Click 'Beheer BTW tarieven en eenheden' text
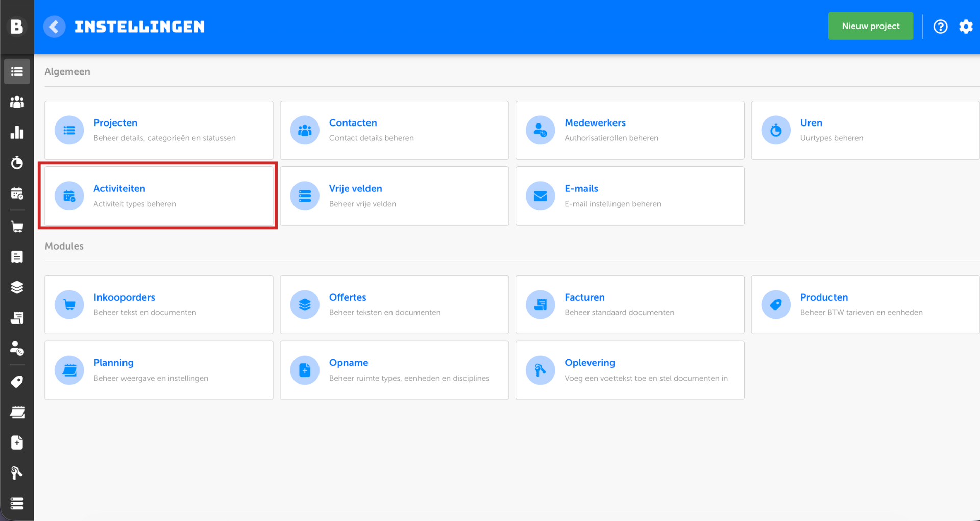 click(x=861, y=312)
